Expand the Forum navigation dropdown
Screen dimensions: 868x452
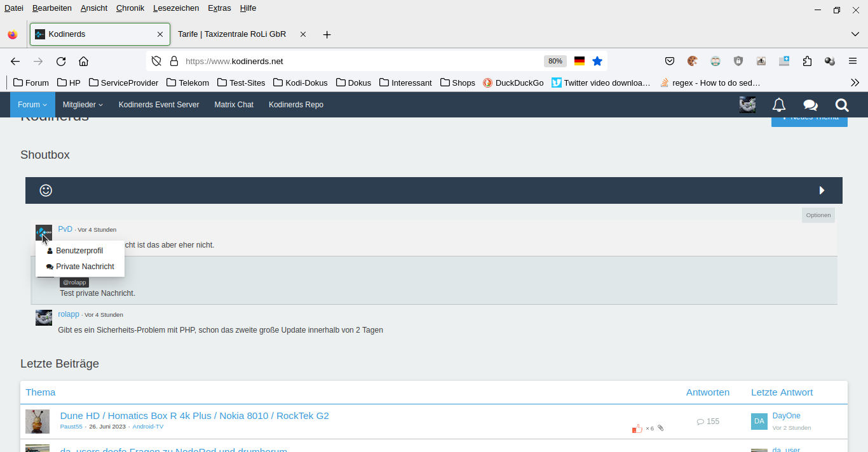pyautogui.click(x=32, y=105)
